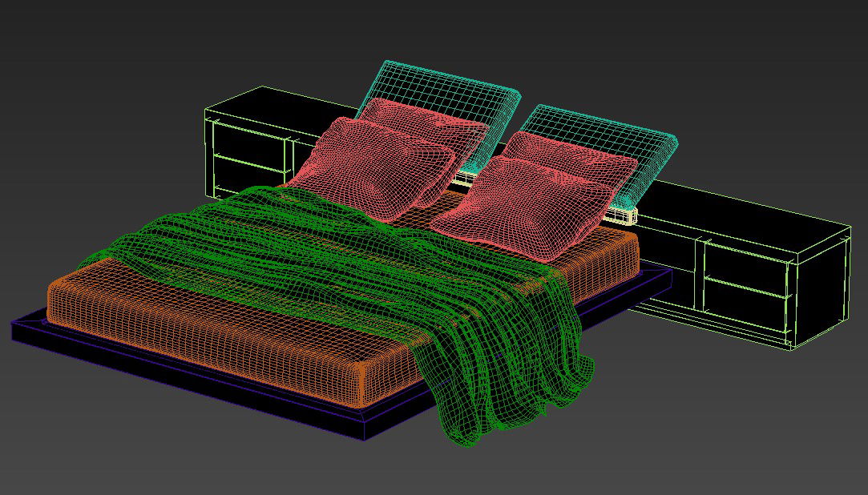Pick the left nightstand upper drawer
The image size is (868, 495).
[x=248, y=142]
